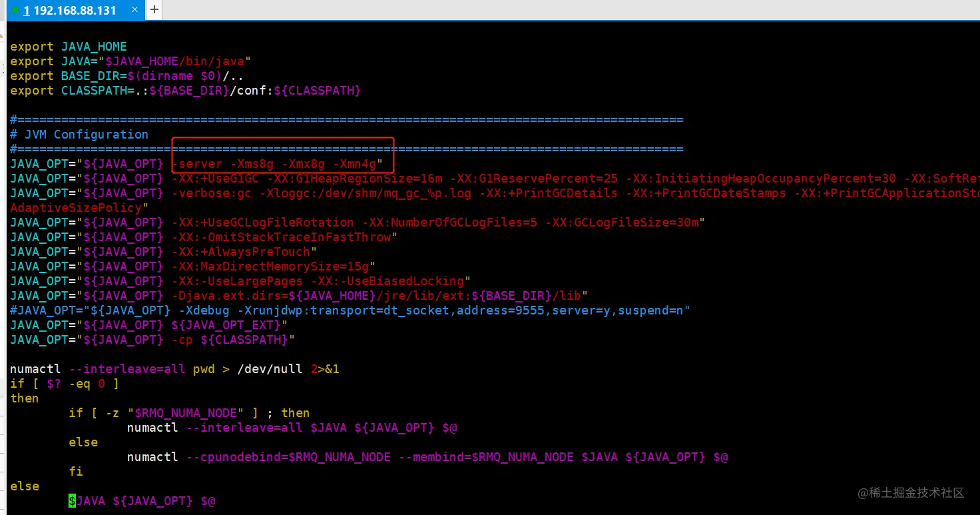
Task: Click 'numactl --interleave=all $JAVA ${JAVA_OPT} $@' line
Action: coord(292,428)
